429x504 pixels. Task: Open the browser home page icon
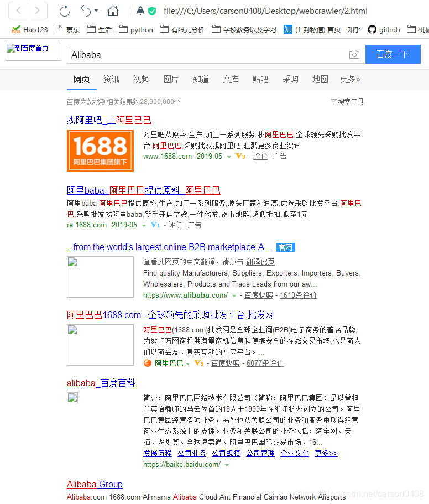pyautogui.click(x=113, y=11)
